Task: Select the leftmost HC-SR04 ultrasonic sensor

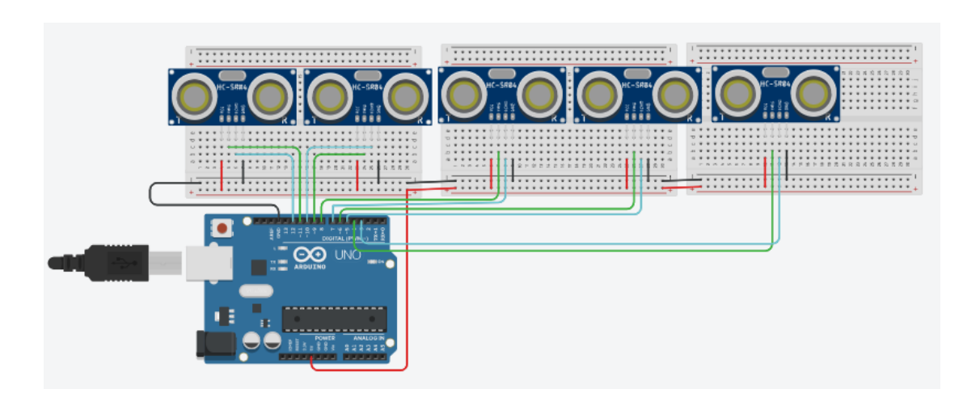Action: (234, 97)
